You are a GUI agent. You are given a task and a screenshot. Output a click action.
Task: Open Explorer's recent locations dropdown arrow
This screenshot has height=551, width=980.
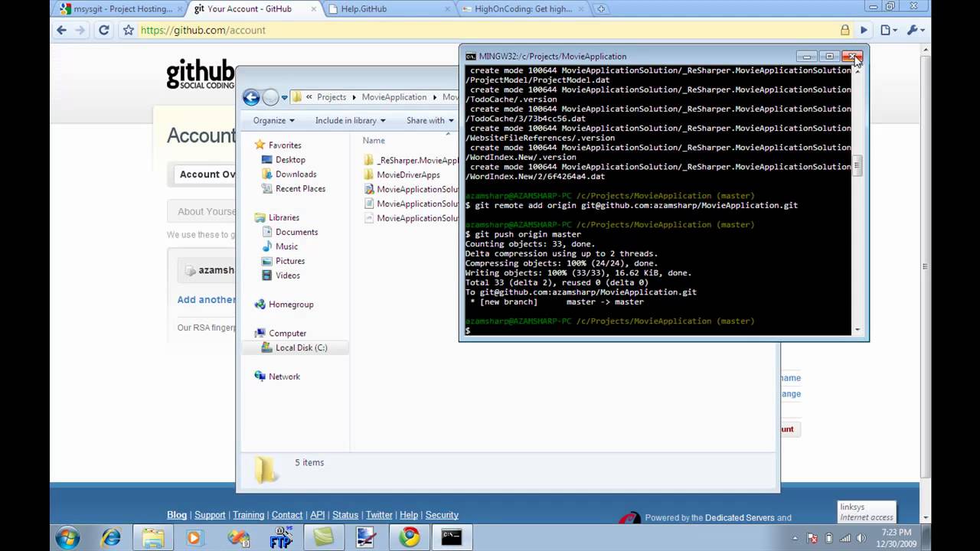(x=284, y=97)
